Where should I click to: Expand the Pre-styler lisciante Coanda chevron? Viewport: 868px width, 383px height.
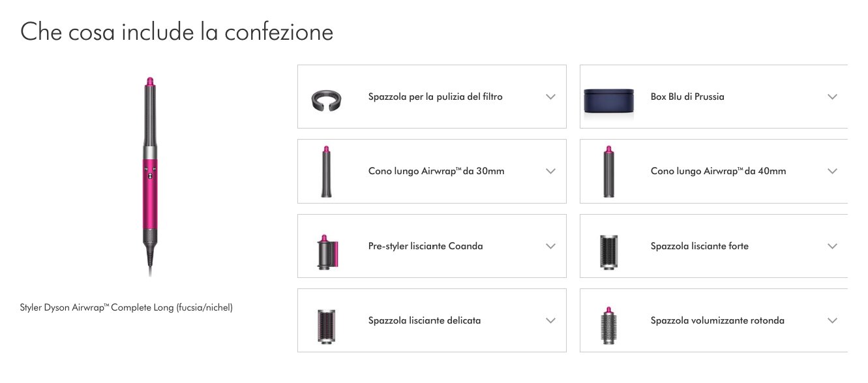[550, 247]
